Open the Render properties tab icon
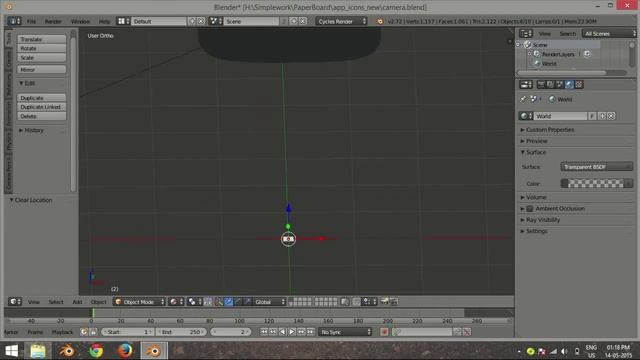 541,84
